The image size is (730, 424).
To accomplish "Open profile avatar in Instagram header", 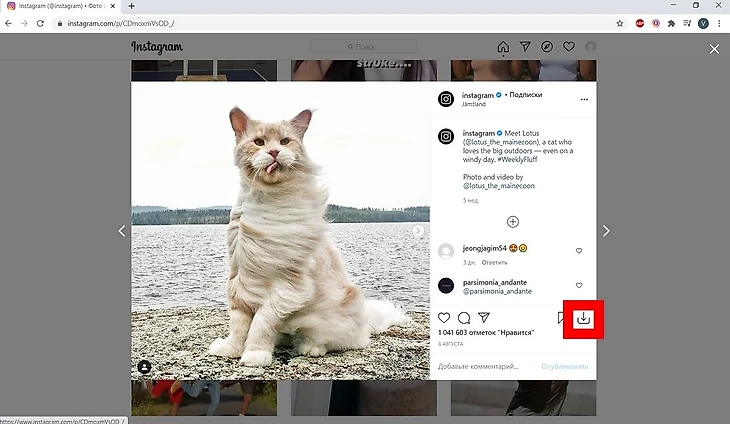I will coord(591,47).
